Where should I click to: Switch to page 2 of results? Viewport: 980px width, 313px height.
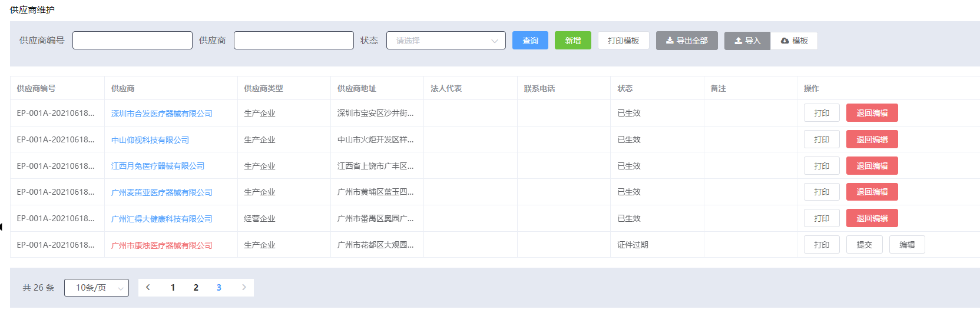196,288
